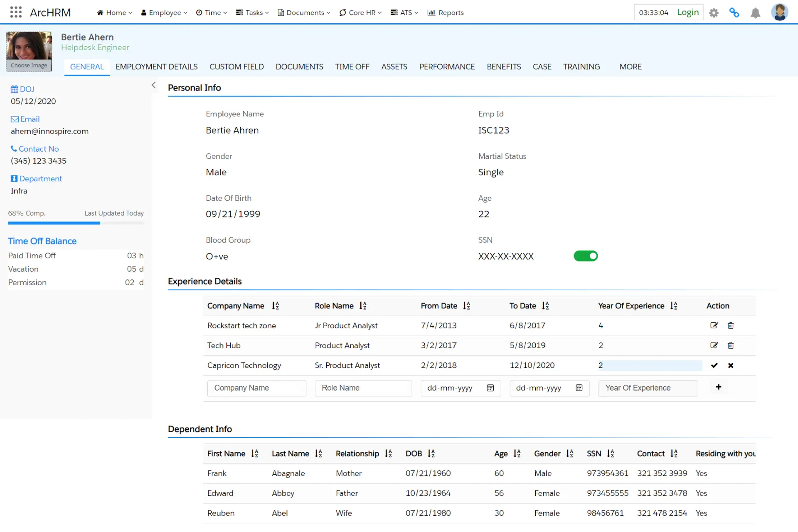
Task: Switch to the Employment Details tab
Action: click(x=156, y=66)
